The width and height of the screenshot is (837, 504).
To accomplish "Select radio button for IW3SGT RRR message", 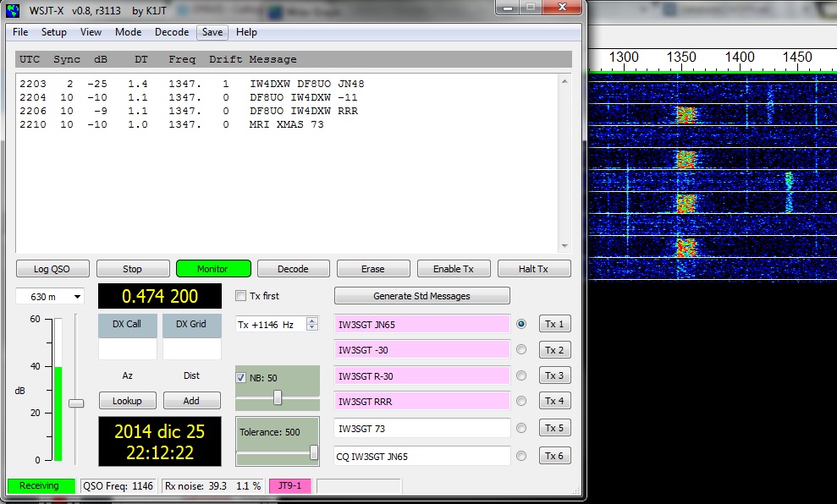I will click(x=521, y=401).
